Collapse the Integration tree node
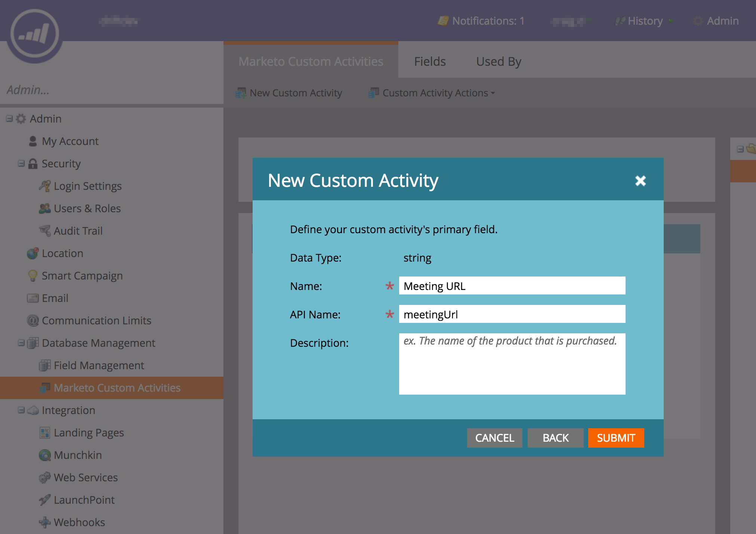 [x=21, y=410]
